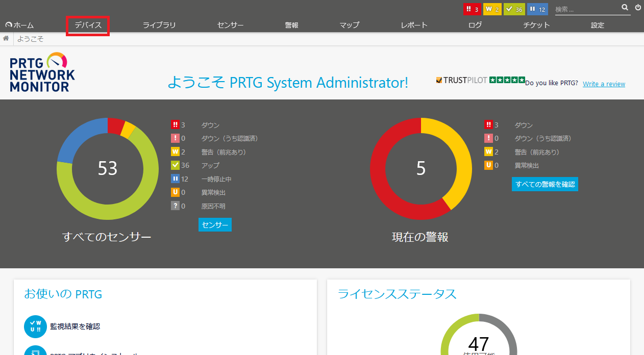Open the レポート menu
This screenshot has height=355, width=644.
414,25
